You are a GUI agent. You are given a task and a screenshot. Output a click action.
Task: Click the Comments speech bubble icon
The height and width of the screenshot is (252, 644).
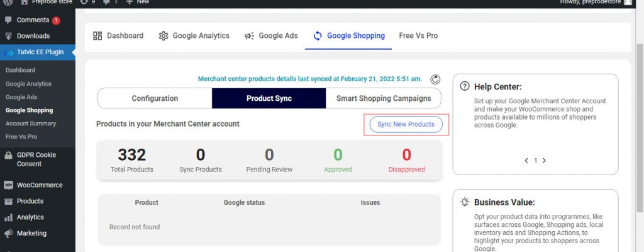coord(8,20)
